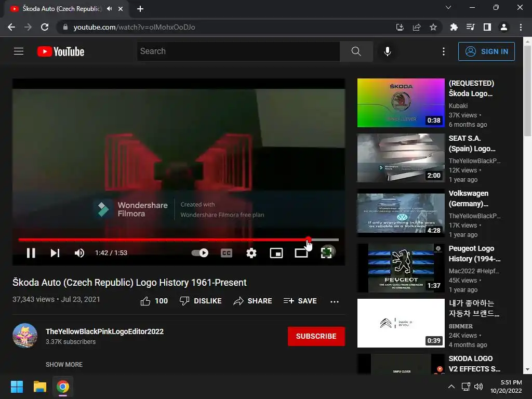The height and width of the screenshot is (399, 532).
Task: Click the page vertical scrollbar thumb
Action: coord(527,91)
